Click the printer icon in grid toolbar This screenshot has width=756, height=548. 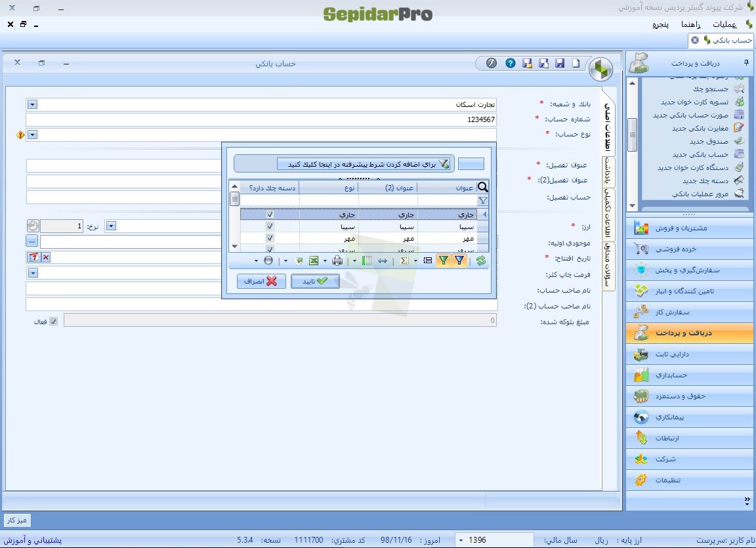coord(337,261)
